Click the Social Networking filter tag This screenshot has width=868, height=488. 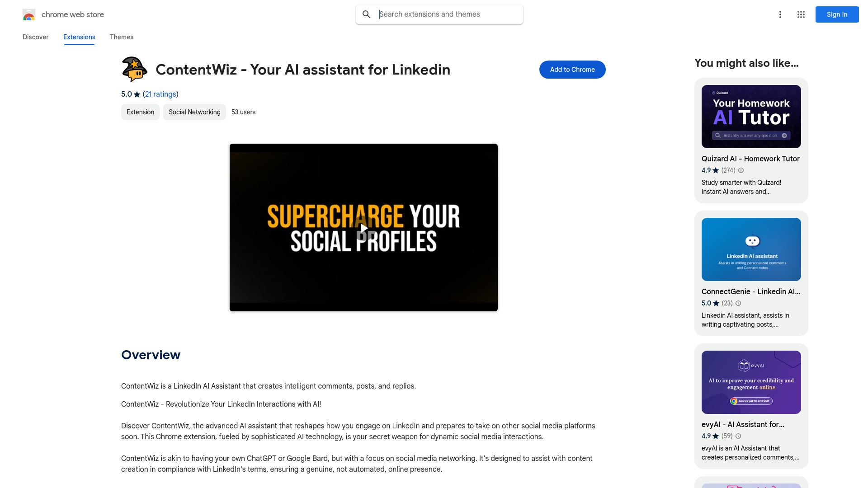tap(194, 112)
